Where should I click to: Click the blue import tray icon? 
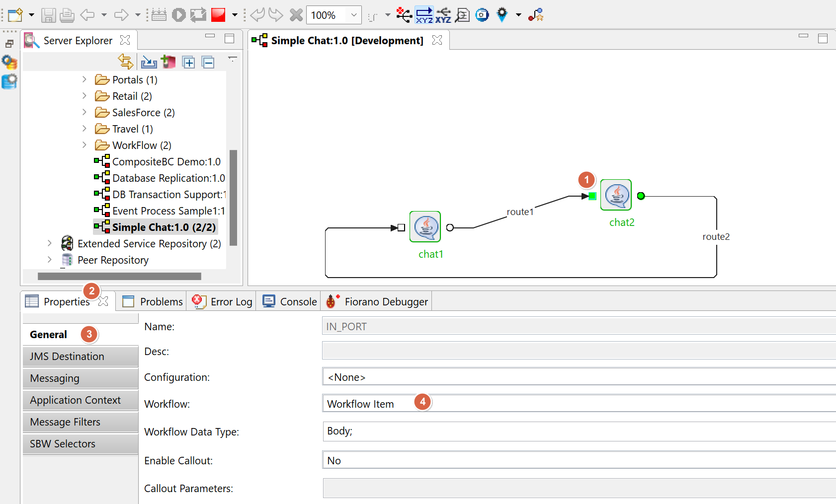pyautogui.click(x=149, y=62)
